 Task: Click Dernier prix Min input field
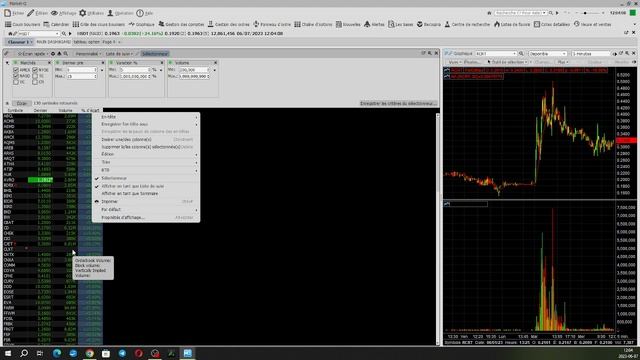81,70
